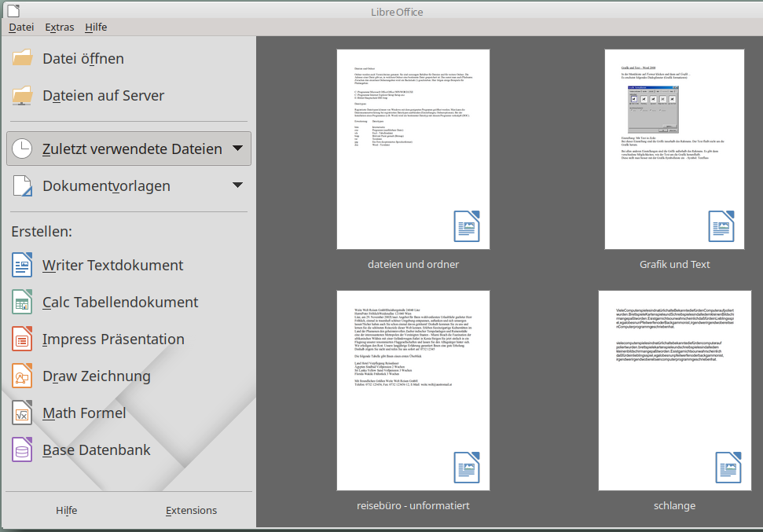Viewport: 763px width, 532px height.
Task: Click the Writer badge on dateien und ordner
Action: click(x=467, y=226)
